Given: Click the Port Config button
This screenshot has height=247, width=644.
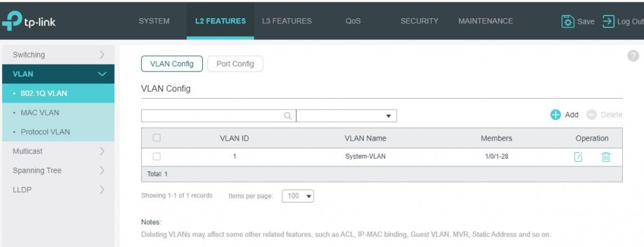Looking at the screenshot, I should point(235,64).
